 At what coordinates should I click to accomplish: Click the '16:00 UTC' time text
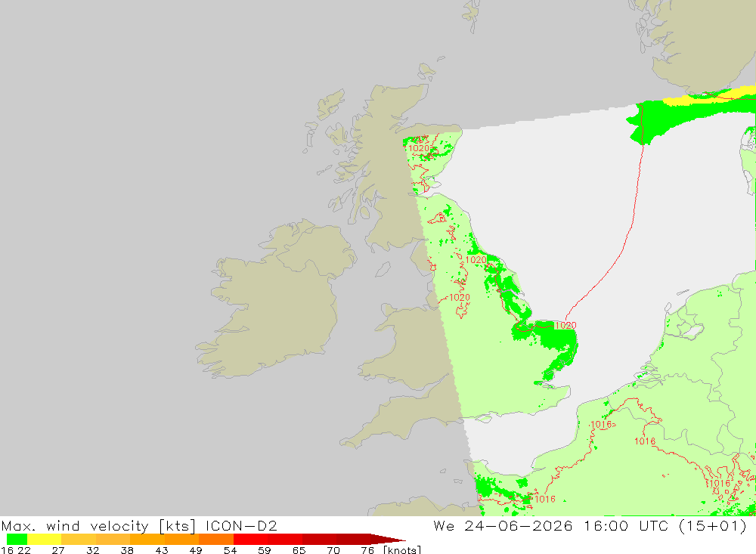click(x=626, y=525)
